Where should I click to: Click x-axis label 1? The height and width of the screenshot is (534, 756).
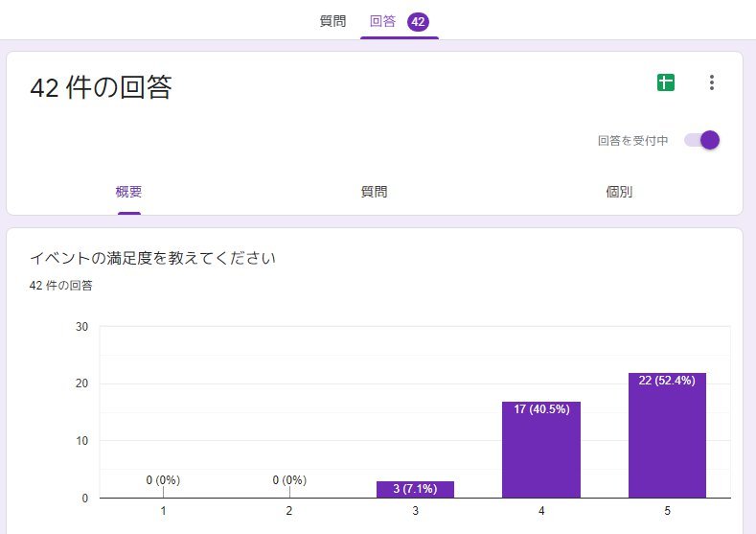point(164,511)
